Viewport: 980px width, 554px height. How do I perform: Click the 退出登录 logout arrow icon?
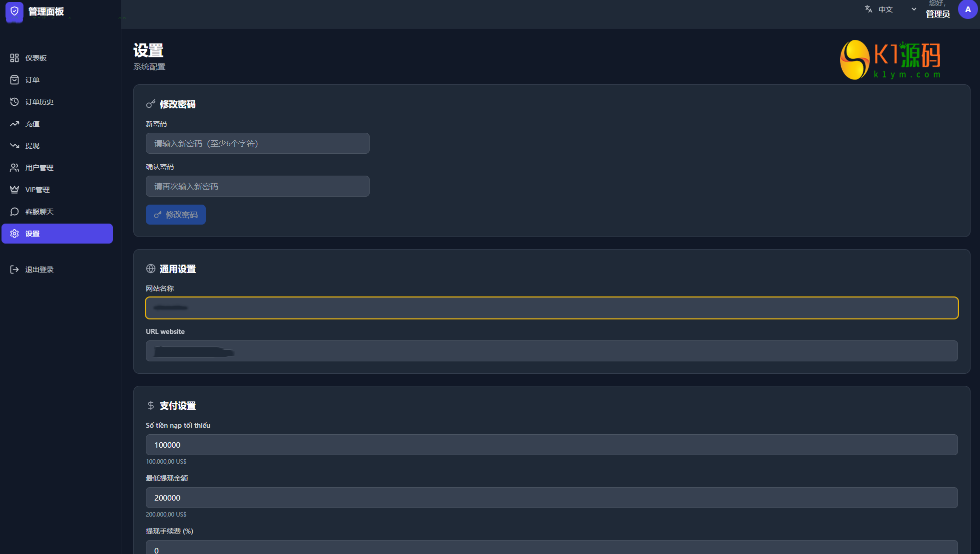14,270
